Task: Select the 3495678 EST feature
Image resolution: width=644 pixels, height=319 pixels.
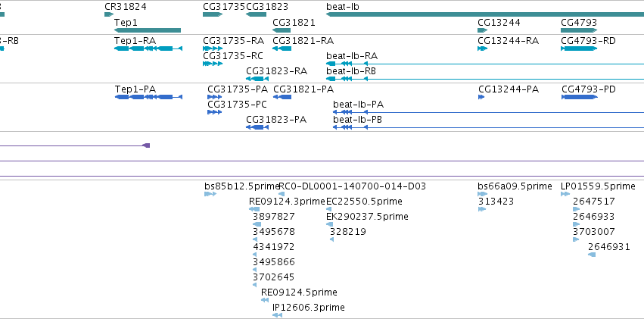Action: click(x=255, y=239)
